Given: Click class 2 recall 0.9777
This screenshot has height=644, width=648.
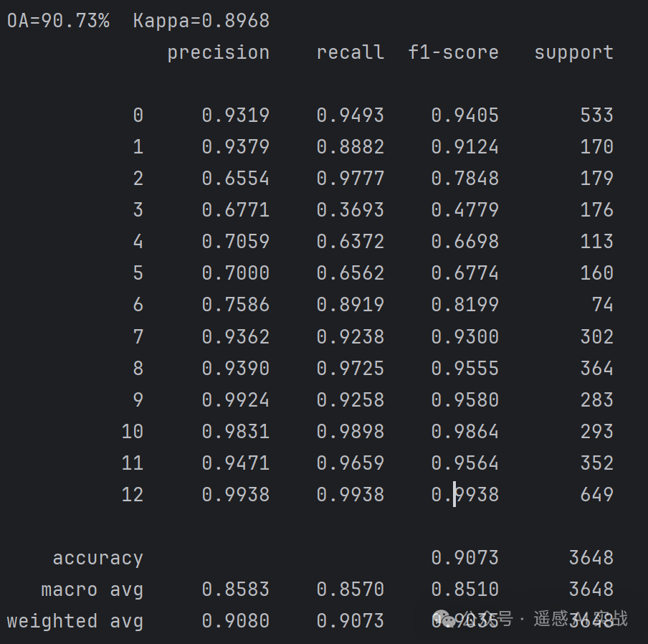Looking at the screenshot, I should [x=351, y=179].
